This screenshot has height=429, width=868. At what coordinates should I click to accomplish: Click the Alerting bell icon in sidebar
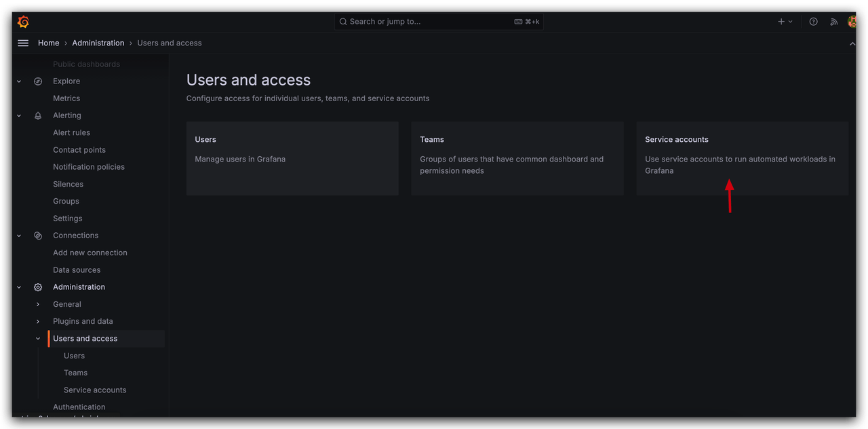(x=38, y=116)
